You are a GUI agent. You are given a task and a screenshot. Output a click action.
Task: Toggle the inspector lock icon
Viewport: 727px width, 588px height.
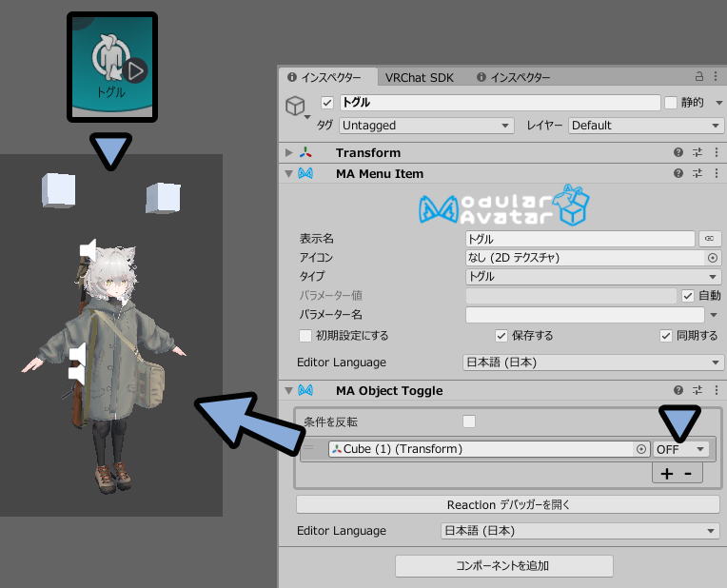click(x=699, y=76)
